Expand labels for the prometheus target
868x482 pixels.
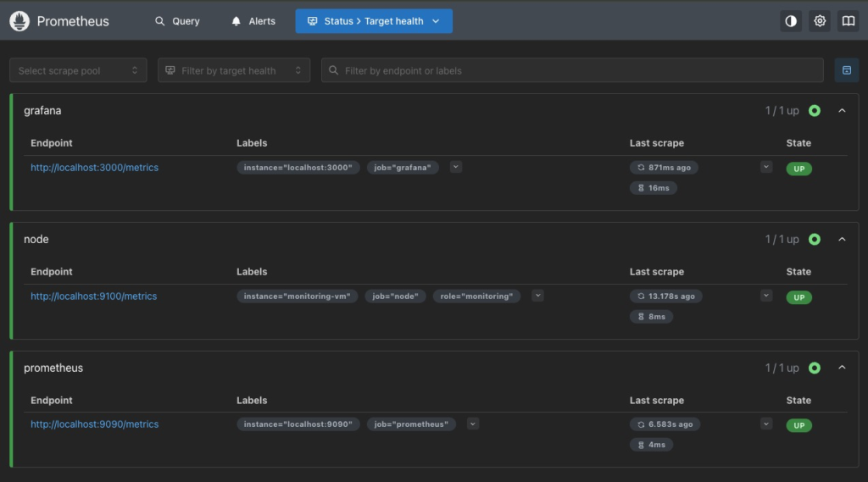tap(473, 424)
